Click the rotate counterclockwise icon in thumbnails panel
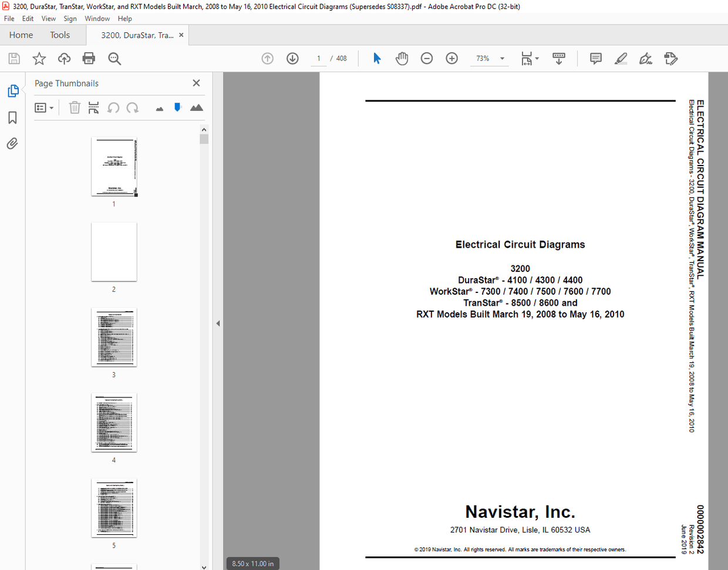This screenshot has width=728, height=570. click(113, 107)
